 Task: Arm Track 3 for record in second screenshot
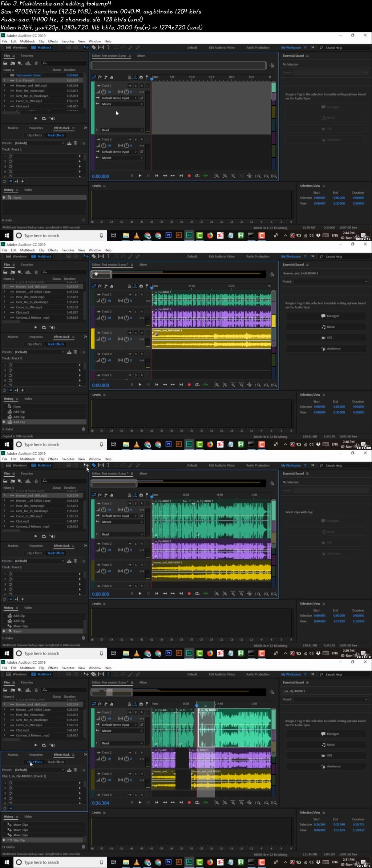pos(142,333)
